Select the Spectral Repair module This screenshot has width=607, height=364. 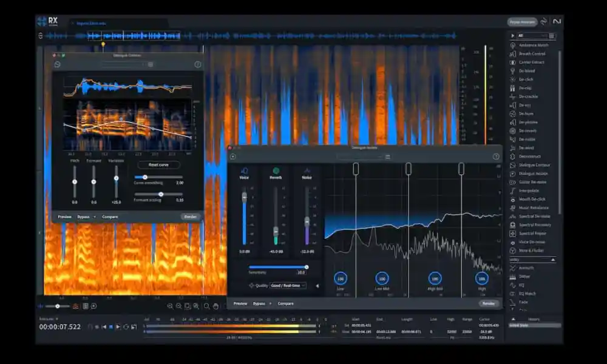(532, 233)
